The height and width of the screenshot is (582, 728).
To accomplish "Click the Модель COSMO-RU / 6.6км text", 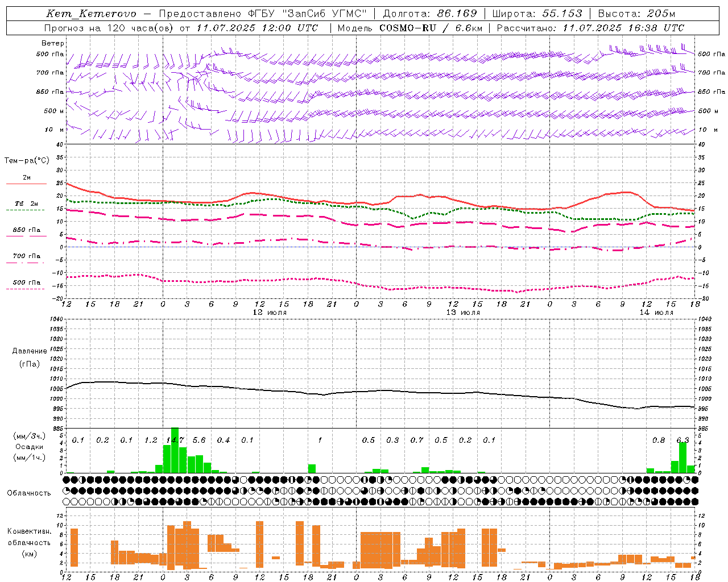I will coord(409,28).
